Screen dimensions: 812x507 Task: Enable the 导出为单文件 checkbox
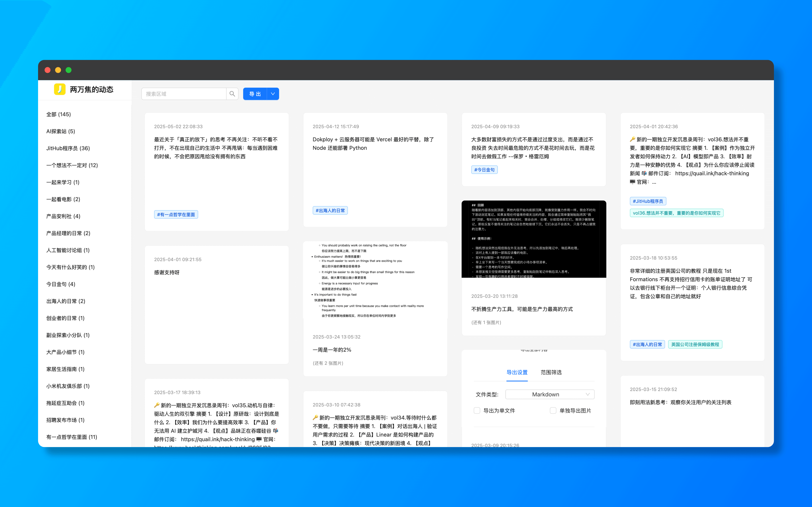[477, 410]
